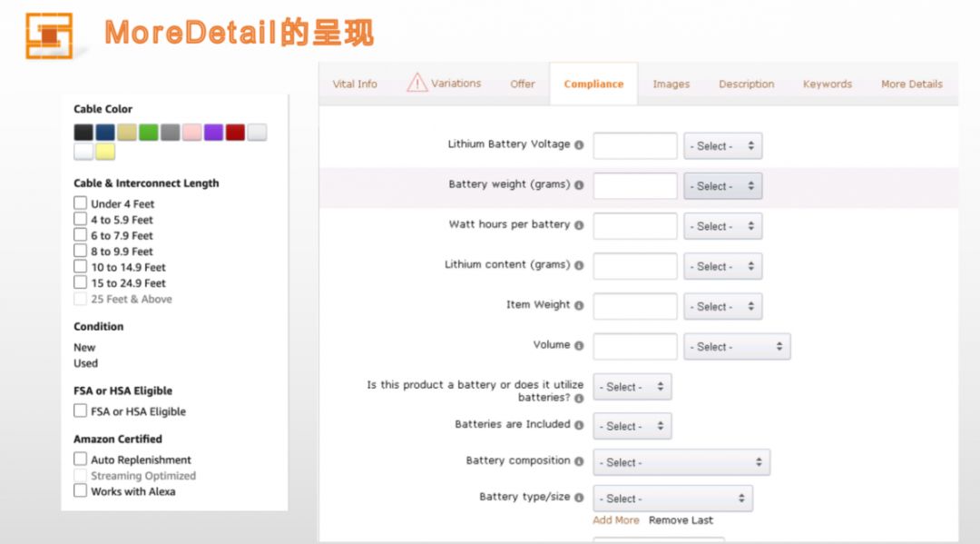Click the Item Weight input field
This screenshot has height=544, width=980.
(x=635, y=306)
